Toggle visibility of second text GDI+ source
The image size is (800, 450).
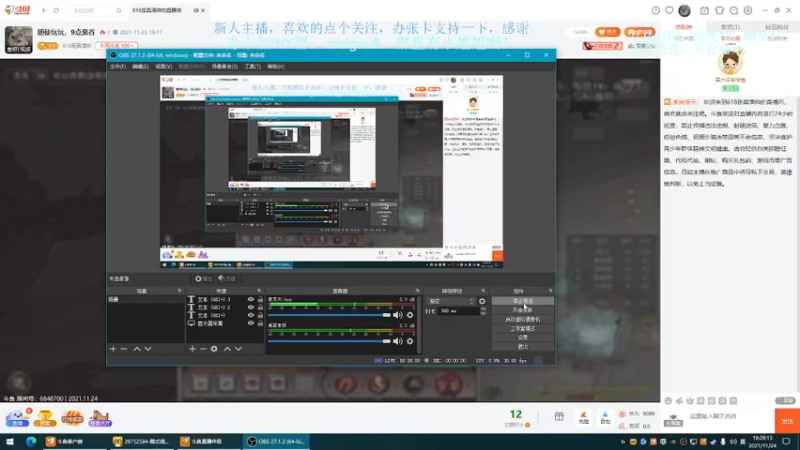click(x=251, y=307)
